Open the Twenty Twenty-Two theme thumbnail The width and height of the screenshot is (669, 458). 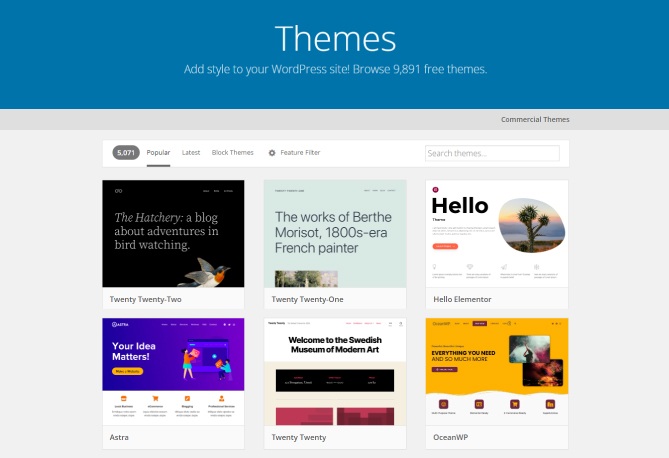click(x=173, y=233)
